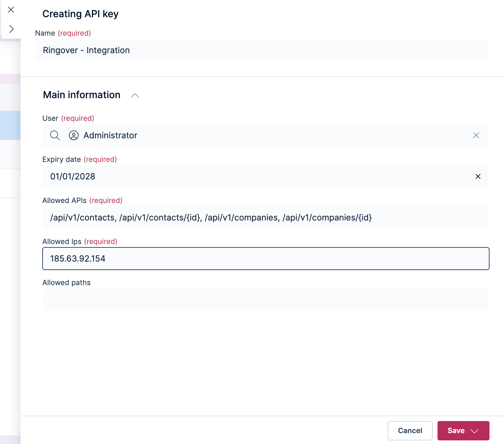Image resolution: width=504 pixels, height=444 pixels.
Task: Click into the empty Allowed paths field
Action: 266,300
